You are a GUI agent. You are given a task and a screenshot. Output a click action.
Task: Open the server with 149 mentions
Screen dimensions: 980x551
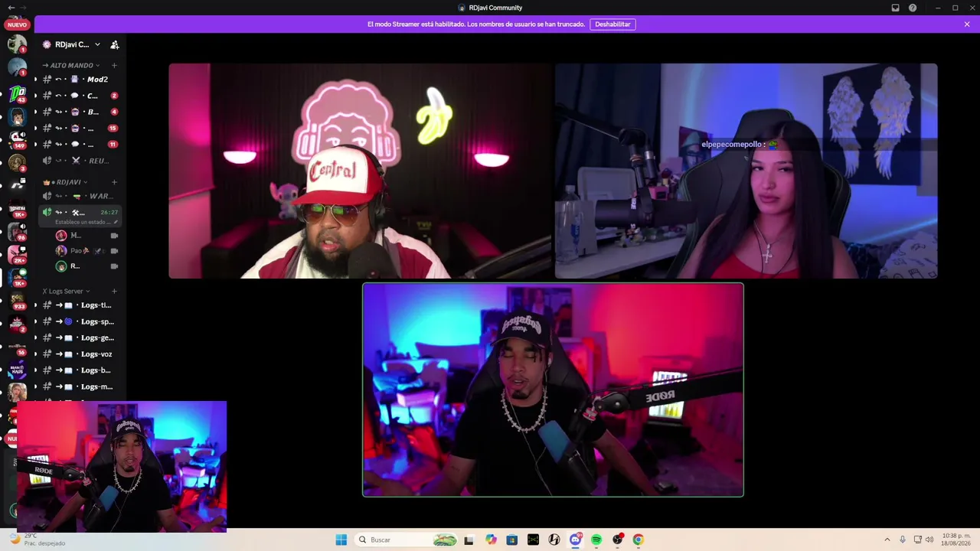coord(17,139)
